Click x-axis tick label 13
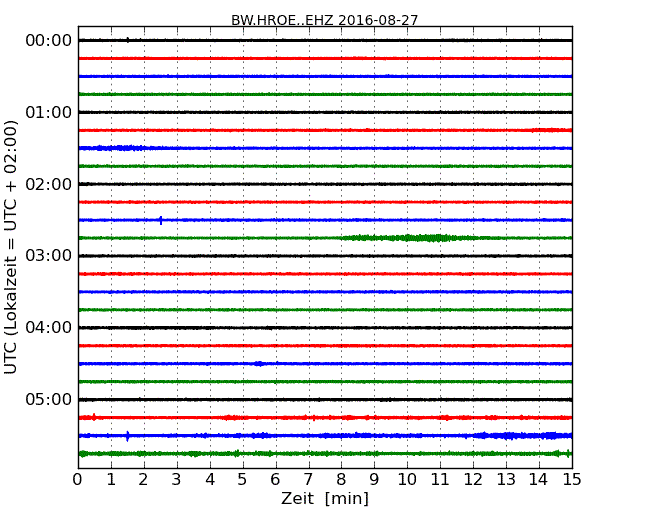 pyautogui.click(x=506, y=480)
